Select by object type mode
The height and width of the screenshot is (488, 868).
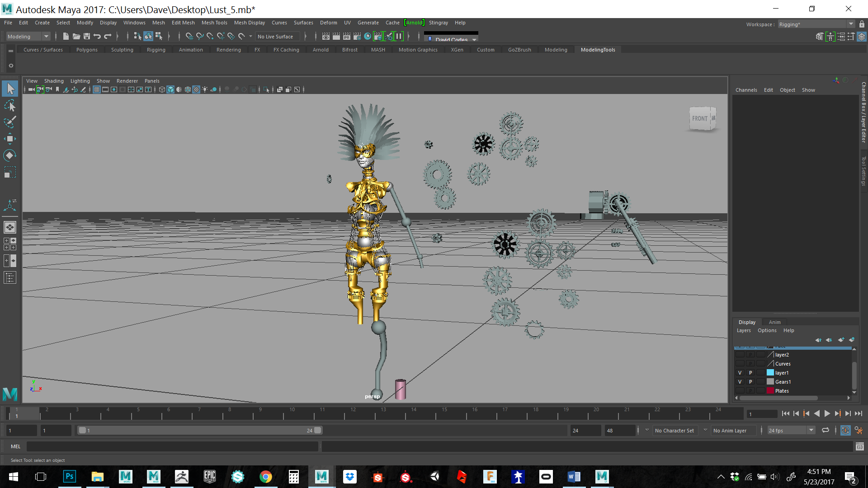(148, 37)
